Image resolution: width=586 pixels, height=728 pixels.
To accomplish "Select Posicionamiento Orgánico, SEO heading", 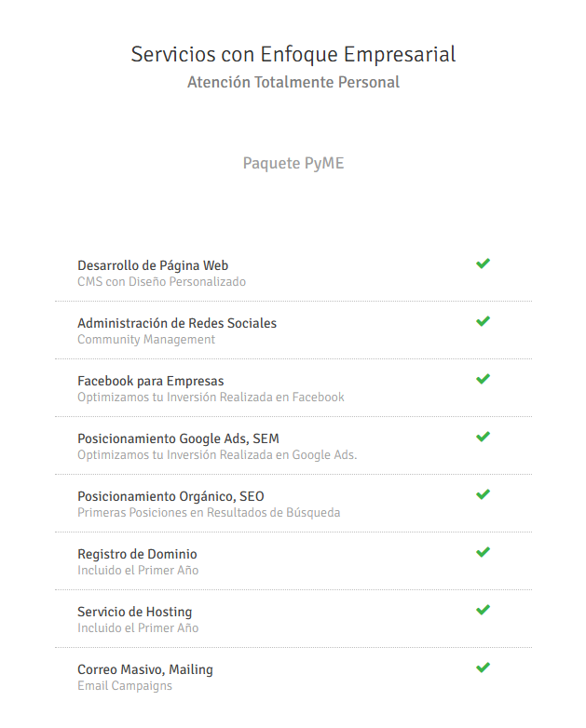I will pyautogui.click(x=170, y=497).
